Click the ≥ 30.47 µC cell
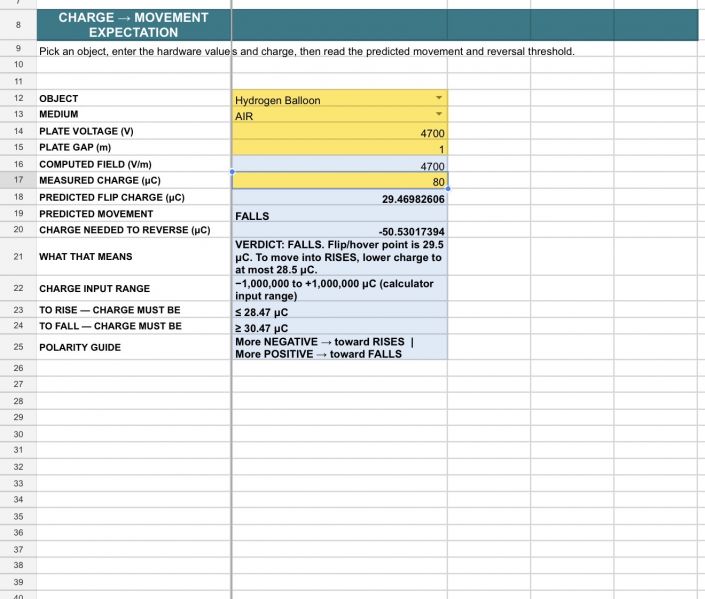 [x=339, y=326]
